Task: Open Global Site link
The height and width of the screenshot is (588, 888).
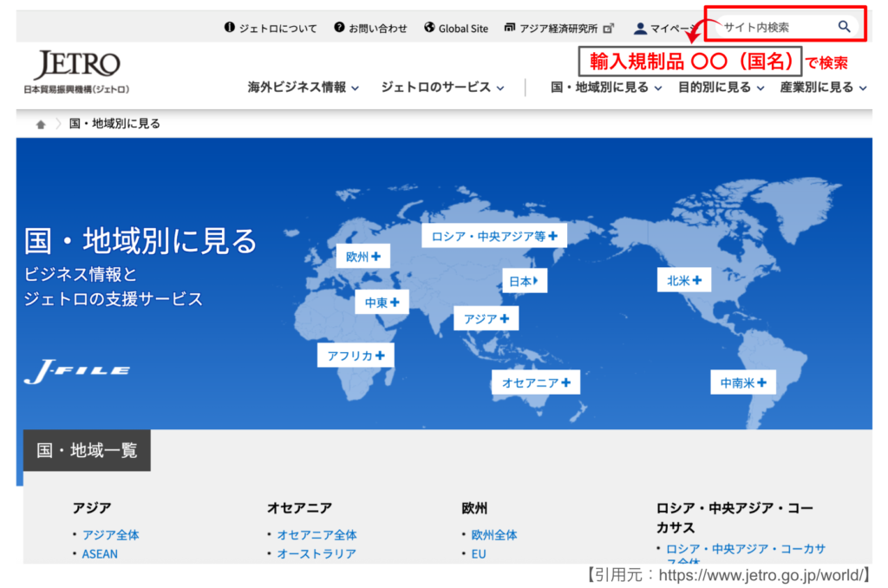Action: [x=456, y=28]
